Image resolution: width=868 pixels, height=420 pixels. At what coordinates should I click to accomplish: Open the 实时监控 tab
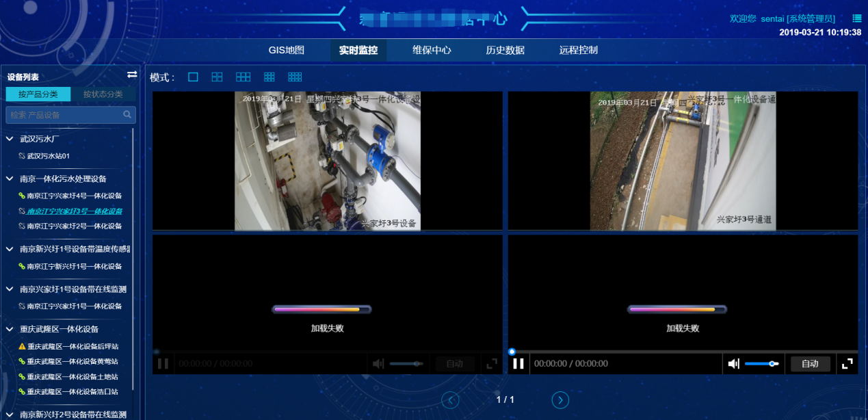click(x=358, y=50)
